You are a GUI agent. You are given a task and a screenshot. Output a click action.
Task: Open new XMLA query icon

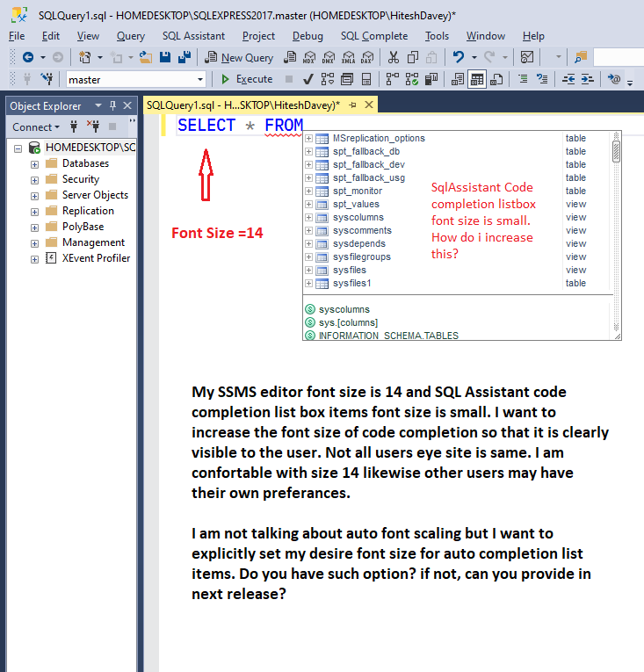pyautogui.click(x=348, y=57)
